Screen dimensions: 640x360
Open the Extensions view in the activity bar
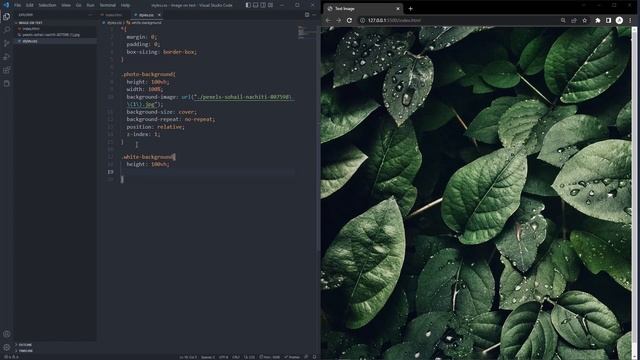point(7,70)
